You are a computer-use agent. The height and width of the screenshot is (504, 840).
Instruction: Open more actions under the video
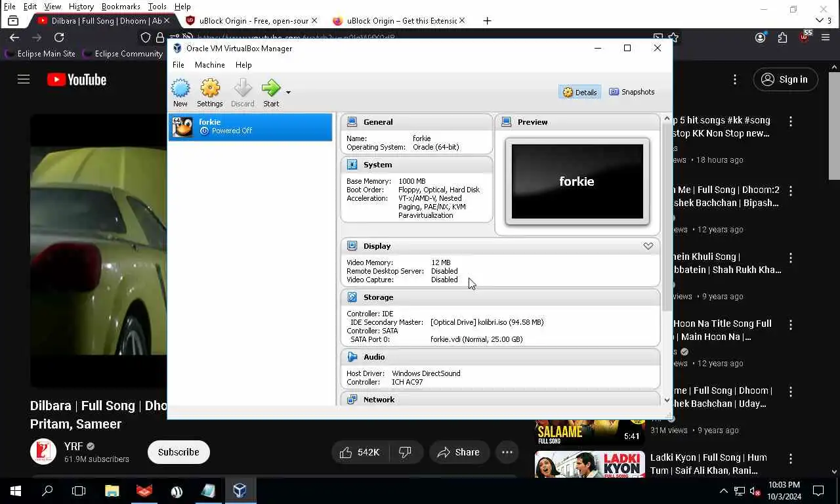pyautogui.click(x=507, y=452)
